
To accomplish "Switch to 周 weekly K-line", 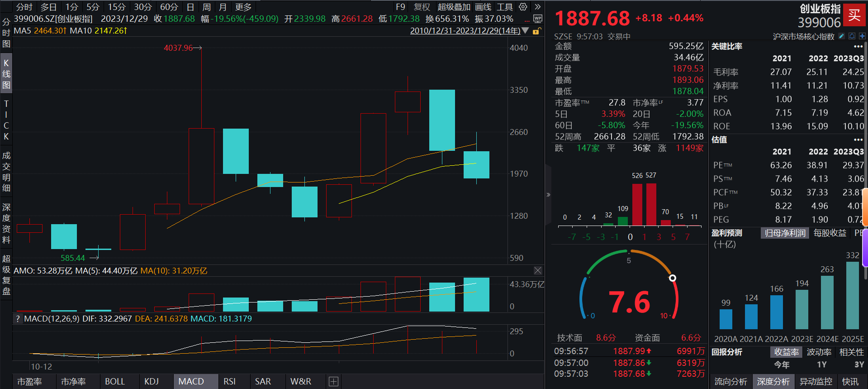I will pyautogui.click(x=207, y=7).
